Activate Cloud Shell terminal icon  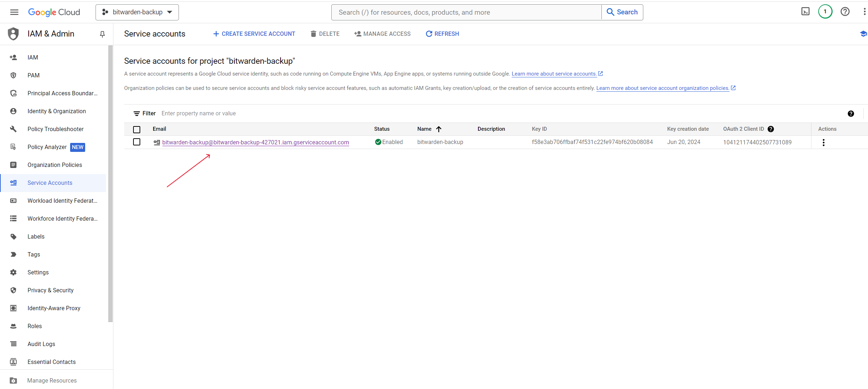[x=805, y=12]
